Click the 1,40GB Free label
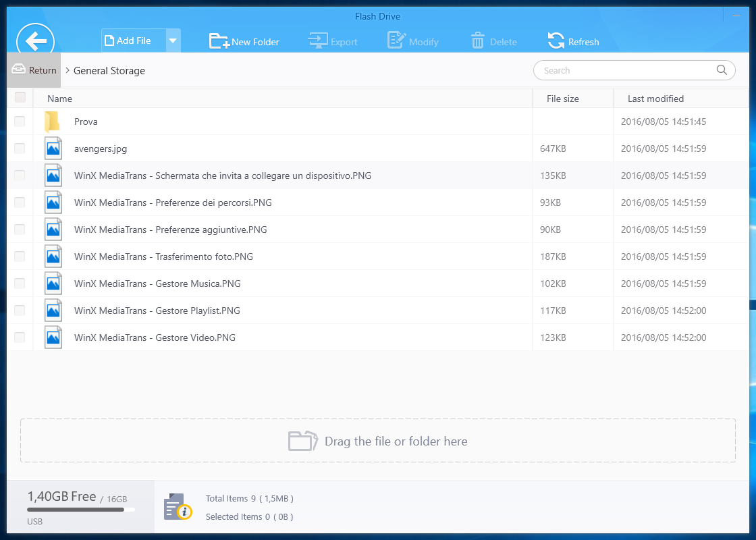 61,496
